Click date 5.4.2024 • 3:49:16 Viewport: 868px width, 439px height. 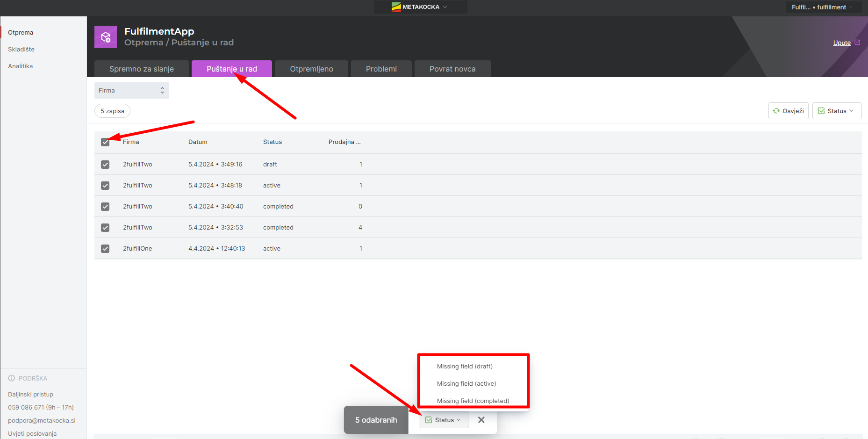click(x=215, y=165)
